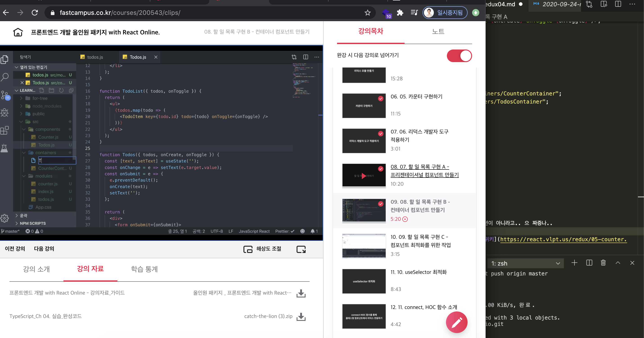This screenshot has height=338, width=644.
Task: Open the browser extensions puzzle icon
Action: [x=400, y=13]
